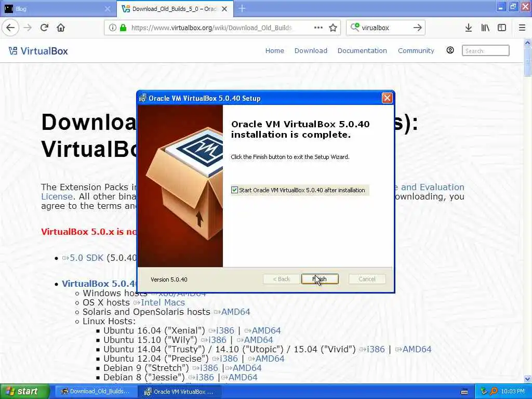
Task: Open the Community nav link
Action: click(416, 50)
